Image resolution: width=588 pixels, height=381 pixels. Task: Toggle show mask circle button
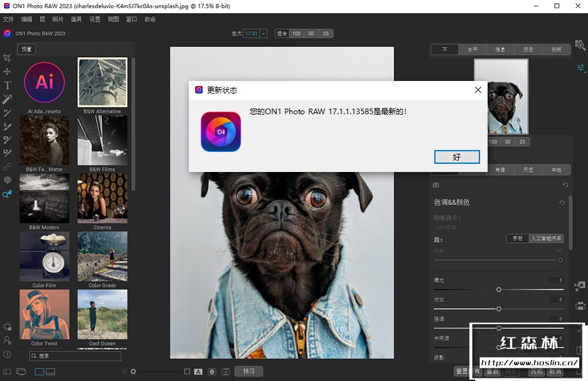[x=212, y=372]
